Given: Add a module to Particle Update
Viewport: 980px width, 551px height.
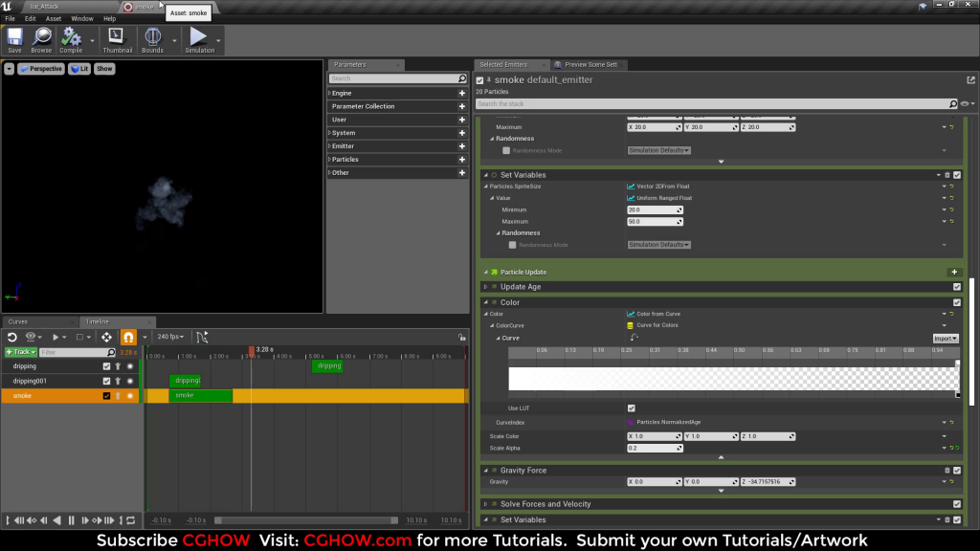Looking at the screenshot, I should pos(954,273).
